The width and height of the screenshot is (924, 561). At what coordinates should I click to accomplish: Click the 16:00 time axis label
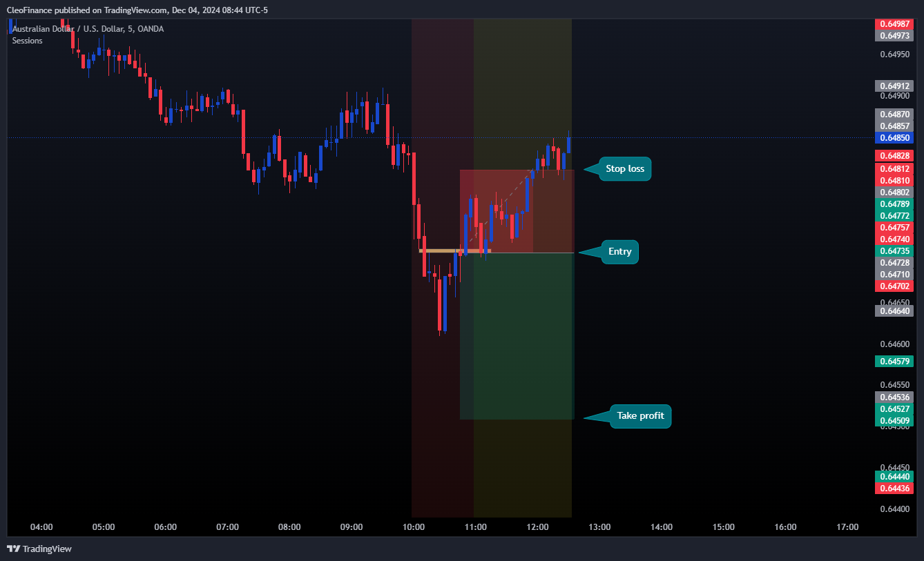[x=785, y=527]
